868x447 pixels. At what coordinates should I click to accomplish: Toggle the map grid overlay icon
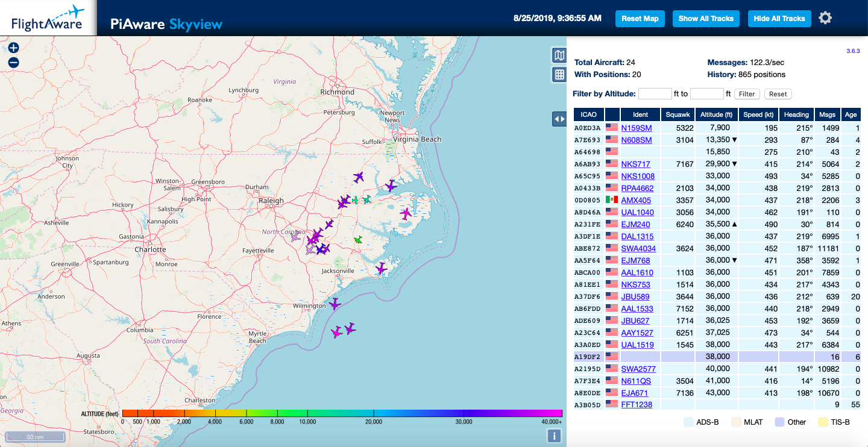point(559,75)
